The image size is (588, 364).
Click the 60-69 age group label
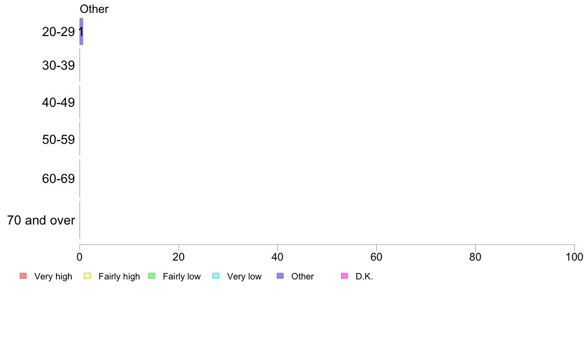pos(58,179)
